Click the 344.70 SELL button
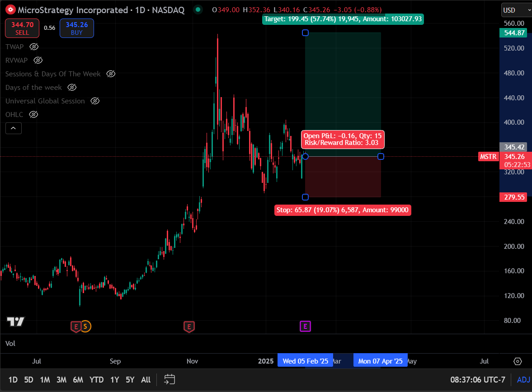The height and width of the screenshot is (392, 532). [x=22, y=28]
